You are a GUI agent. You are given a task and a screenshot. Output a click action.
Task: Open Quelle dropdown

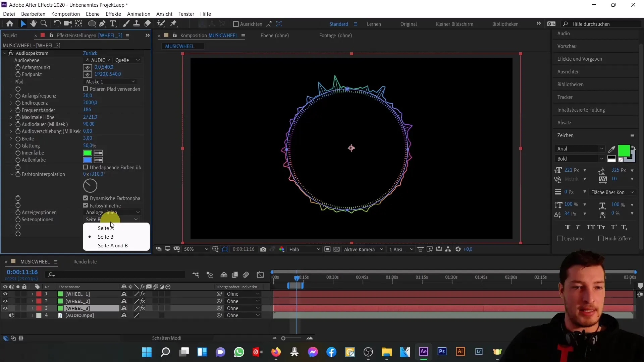(127, 60)
